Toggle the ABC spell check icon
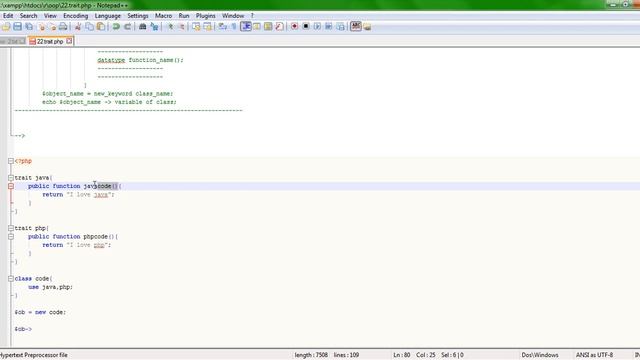Viewport: 640px width, 360px height. pos(356,27)
